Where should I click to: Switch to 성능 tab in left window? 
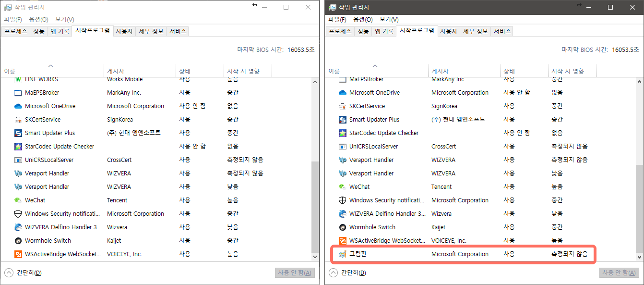coord(39,31)
